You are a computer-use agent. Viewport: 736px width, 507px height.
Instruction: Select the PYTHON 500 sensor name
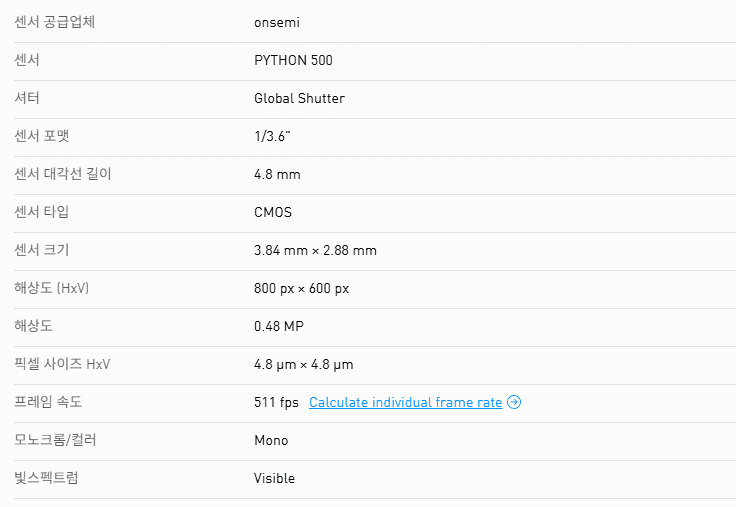pyautogui.click(x=293, y=60)
